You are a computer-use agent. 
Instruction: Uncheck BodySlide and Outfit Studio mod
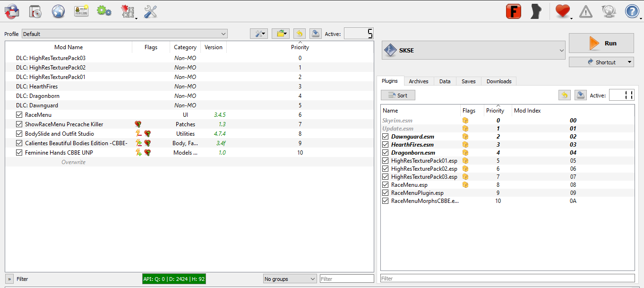tap(19, 134)
